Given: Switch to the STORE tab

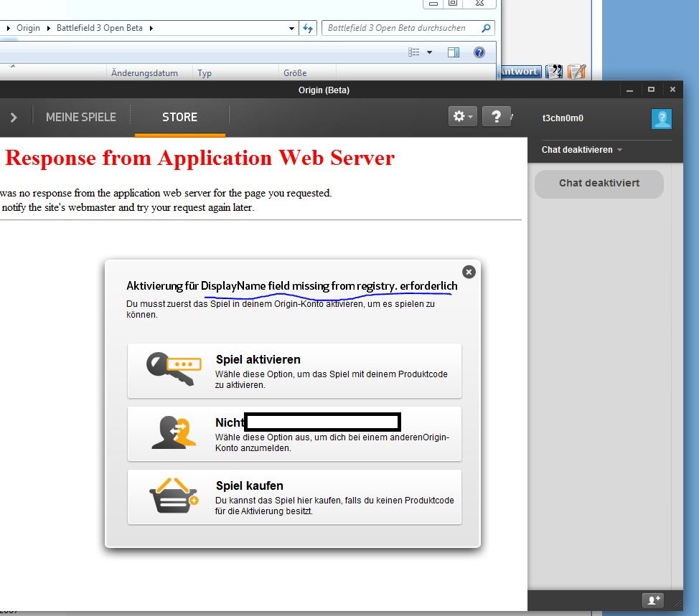Looking at the screenshot, I should [179, 117].
